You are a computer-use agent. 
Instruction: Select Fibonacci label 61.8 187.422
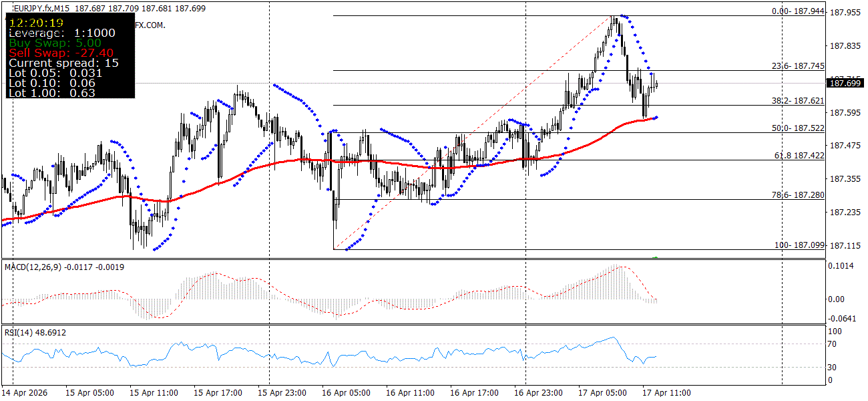799,155
